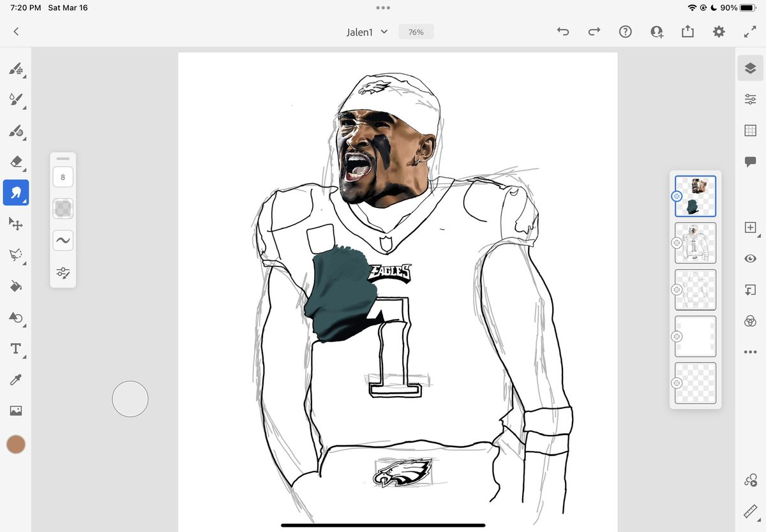The height and width of the screenshot is (532, 766).
Task: Open the Place image tool
Action: [x=16, y=411]
